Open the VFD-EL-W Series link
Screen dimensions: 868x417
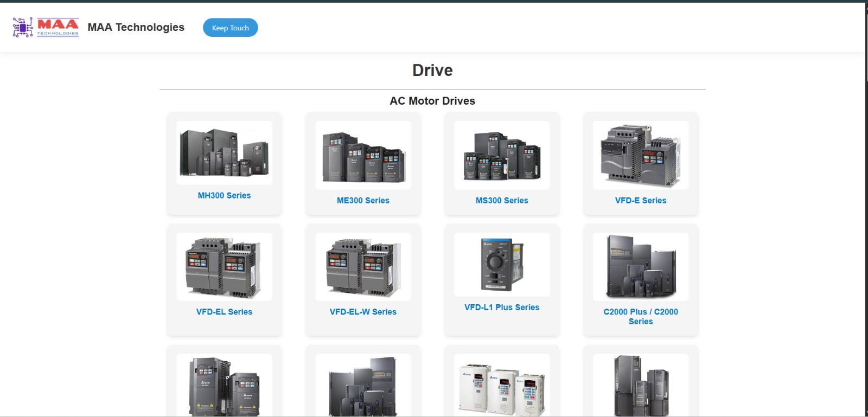coord(363,312)
